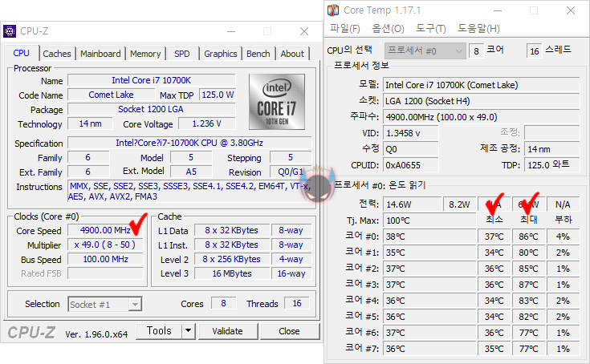590x364 pixels.
Task: Click the Core Voltage value 1.236 V
Action: [207, 123]
